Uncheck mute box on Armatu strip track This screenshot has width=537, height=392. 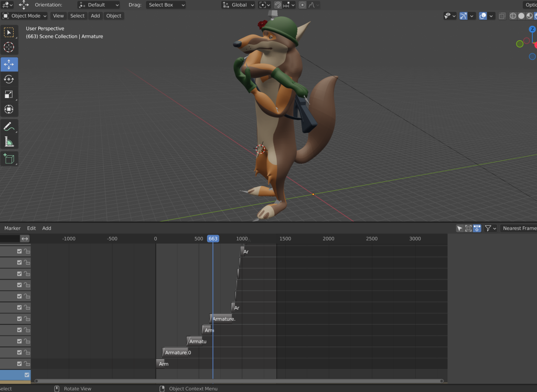[19, 341]
